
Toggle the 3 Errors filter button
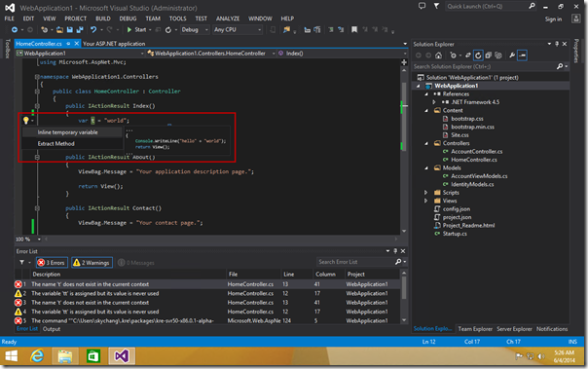click(x=52, y=263)
